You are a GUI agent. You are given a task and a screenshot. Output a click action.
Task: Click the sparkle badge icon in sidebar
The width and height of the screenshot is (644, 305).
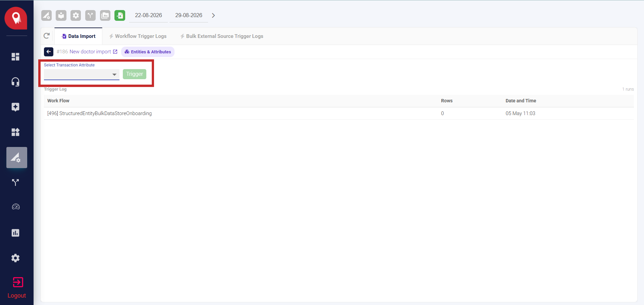pos(15,107)
